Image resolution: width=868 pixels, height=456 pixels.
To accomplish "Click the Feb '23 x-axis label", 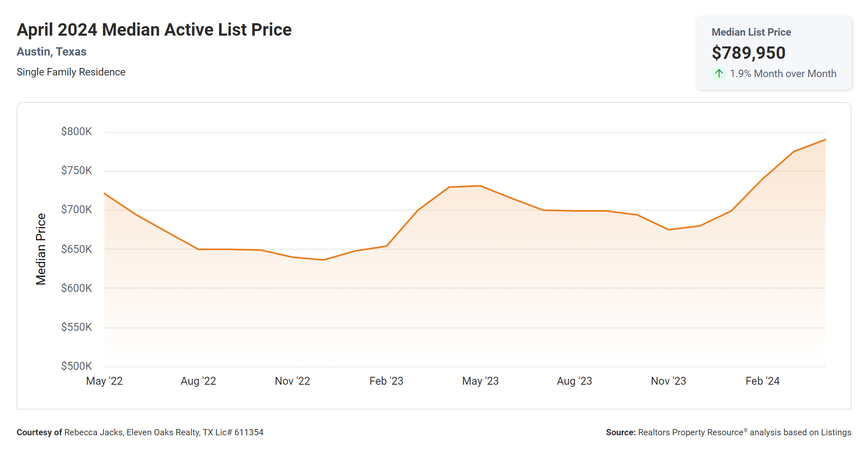I will click(386, 381).
